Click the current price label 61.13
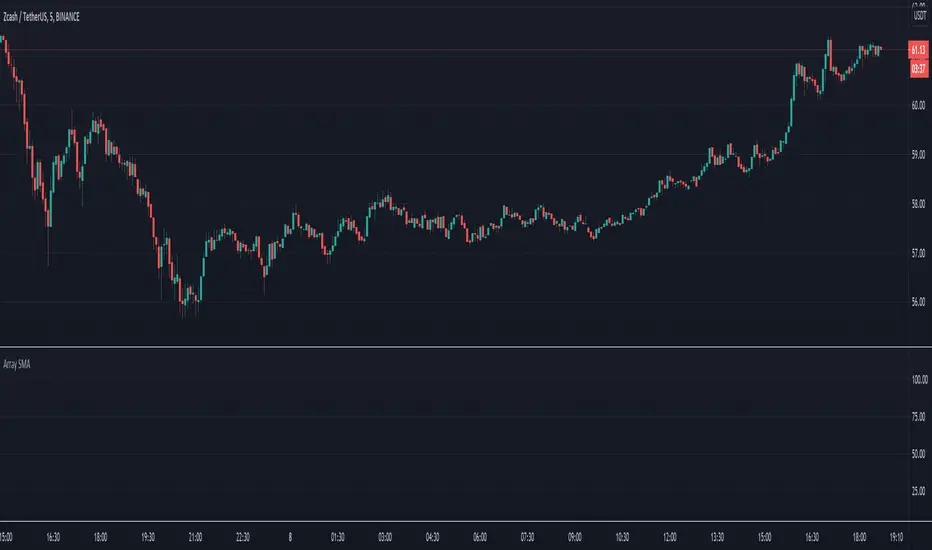 tap(917, 52)
